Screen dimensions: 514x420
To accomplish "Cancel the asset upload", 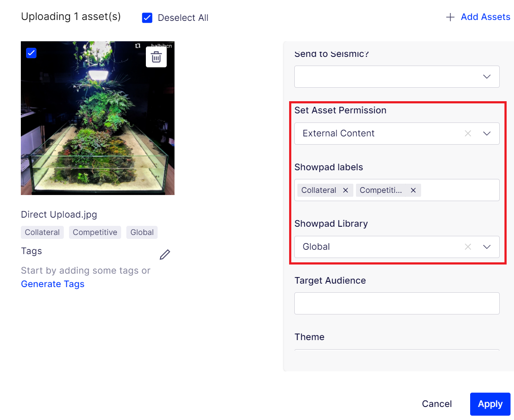I will pyautogui.click(x=437, y=404).
